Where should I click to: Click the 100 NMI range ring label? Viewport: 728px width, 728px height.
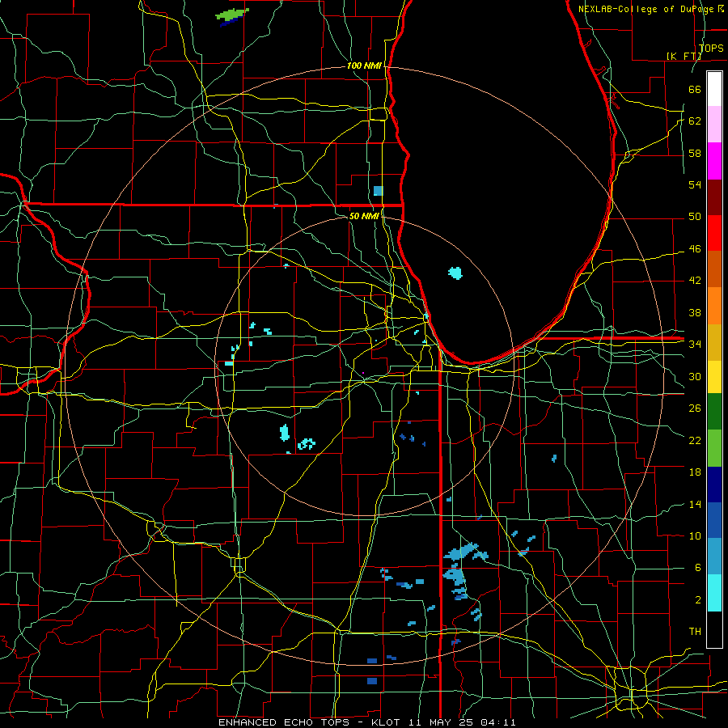tap(364, 66)
